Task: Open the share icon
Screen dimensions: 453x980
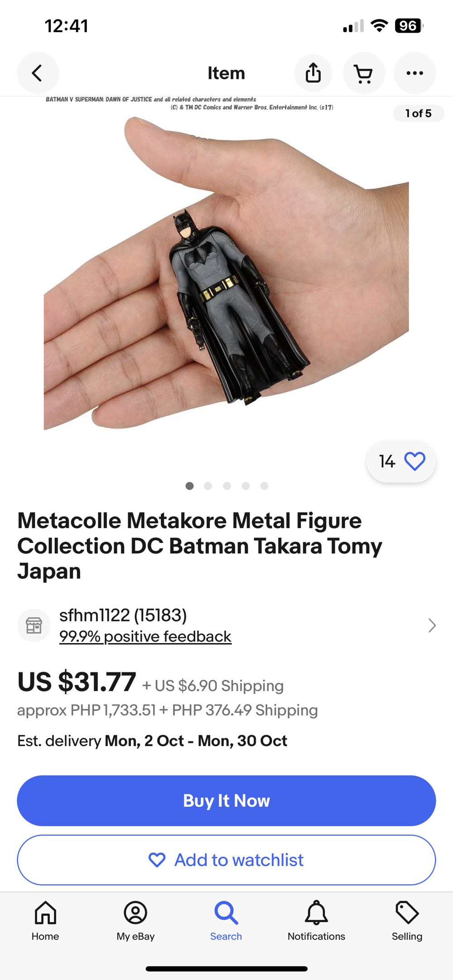Action: pos(313,73)
